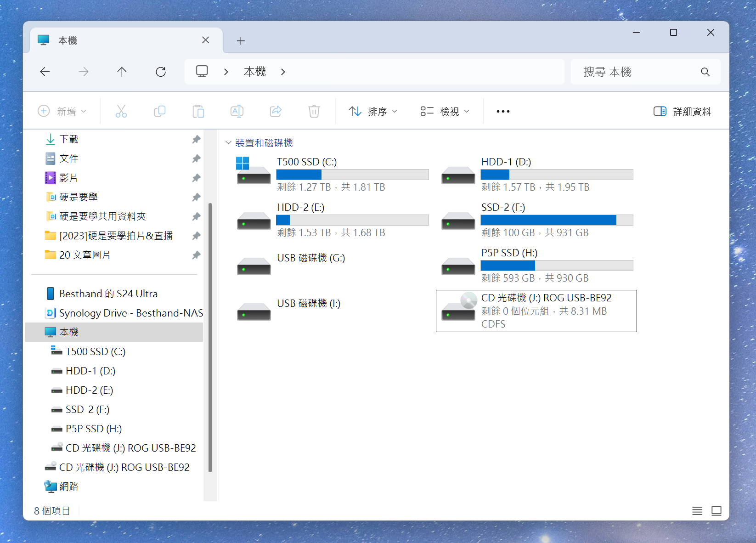Go up one directory level
756x543 pixels.
[122, 72]
